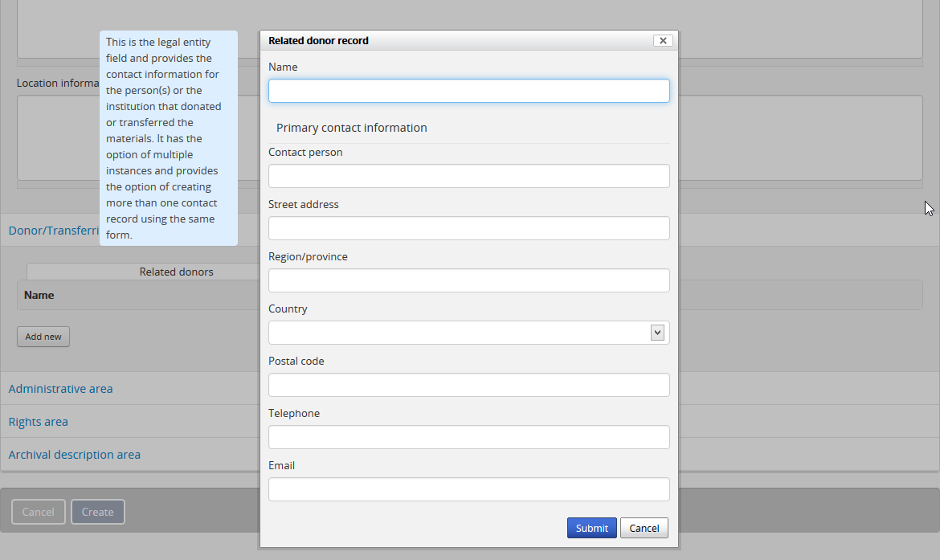The width and height of the screenshot is (940, 560).
Task: Open the Country dropdown list
Action: (468, 333)
